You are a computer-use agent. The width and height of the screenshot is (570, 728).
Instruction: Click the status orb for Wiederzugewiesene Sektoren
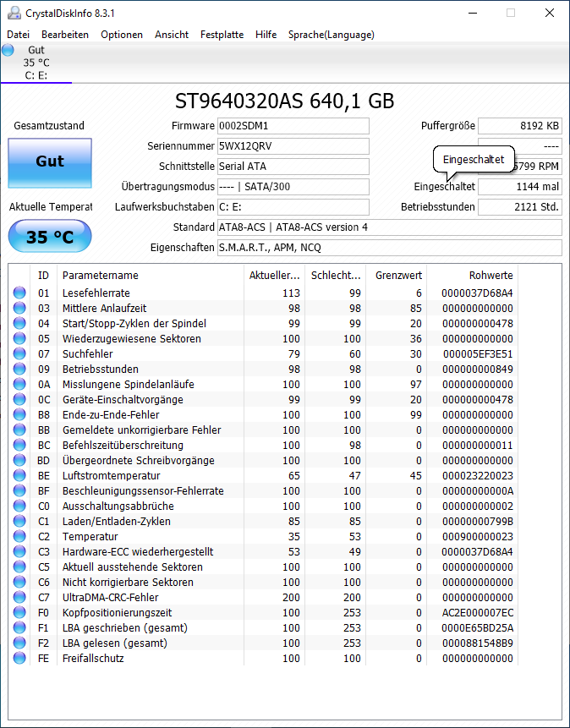tap(19, 338)
